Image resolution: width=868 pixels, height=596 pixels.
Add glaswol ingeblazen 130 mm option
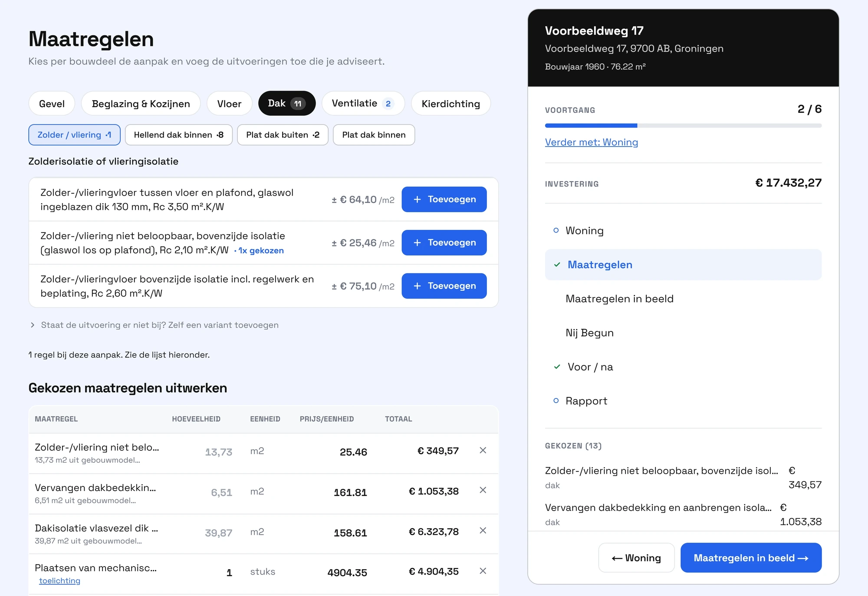click(x=444, y=200)
